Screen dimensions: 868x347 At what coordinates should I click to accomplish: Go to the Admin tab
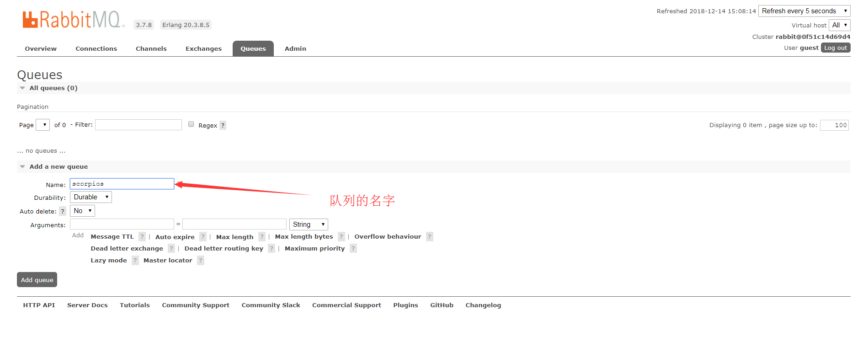(x=295, y=48)
